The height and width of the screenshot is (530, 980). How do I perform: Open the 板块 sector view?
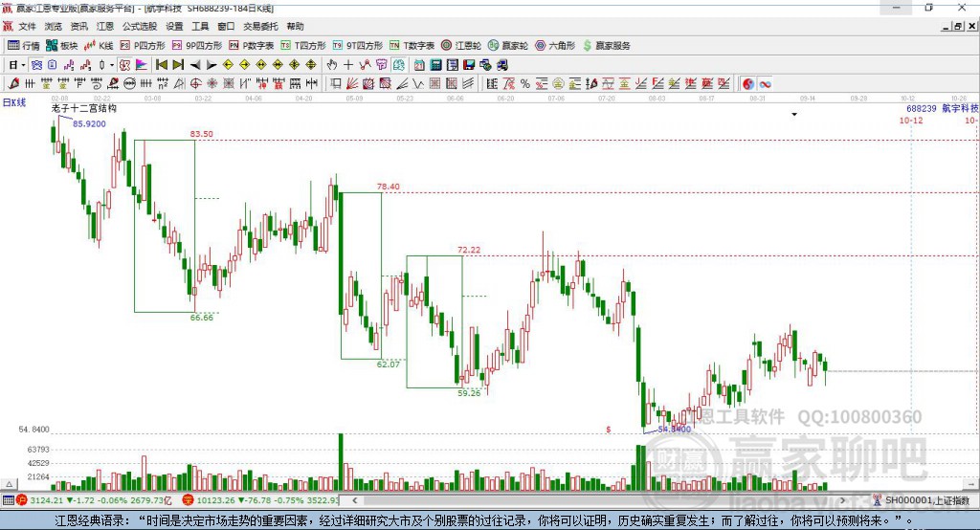coord(62,46)
